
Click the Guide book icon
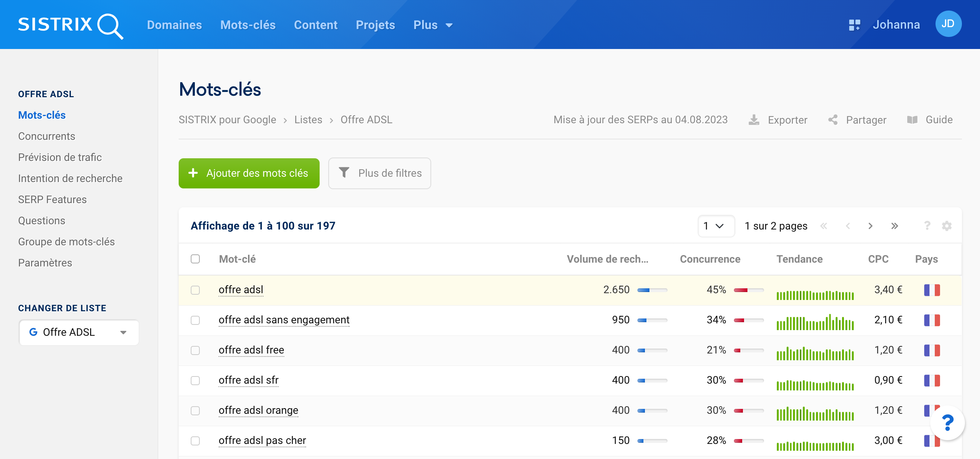point(912,120)
